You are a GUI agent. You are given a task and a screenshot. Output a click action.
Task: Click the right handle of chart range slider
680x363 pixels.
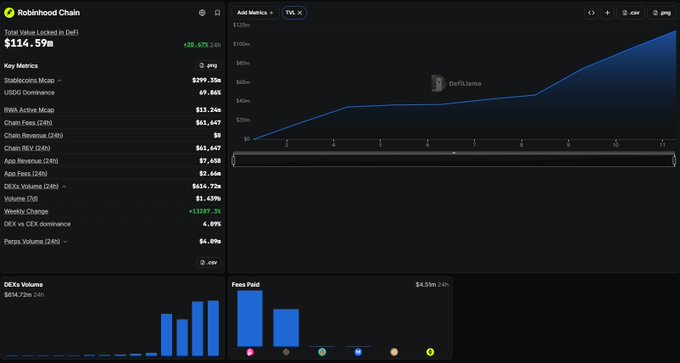(674, 160)
